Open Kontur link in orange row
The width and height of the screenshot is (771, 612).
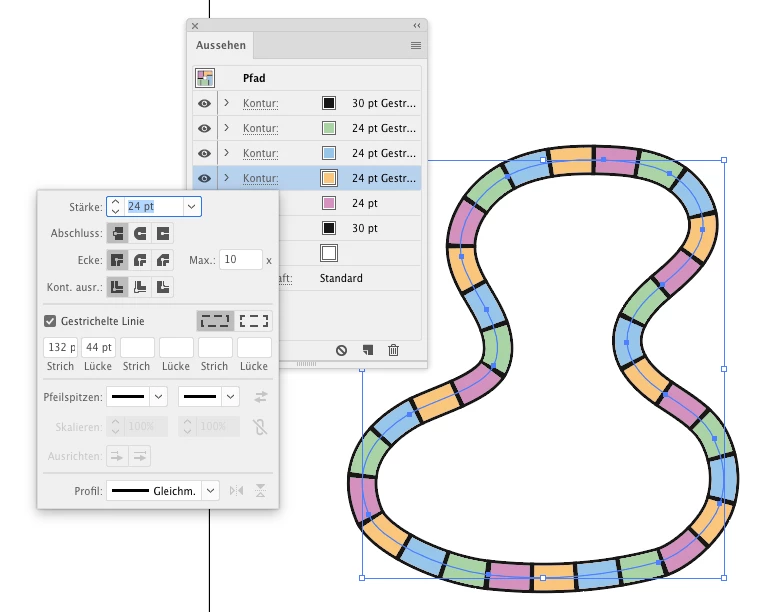pyautogui.click(x=261, y=178)
